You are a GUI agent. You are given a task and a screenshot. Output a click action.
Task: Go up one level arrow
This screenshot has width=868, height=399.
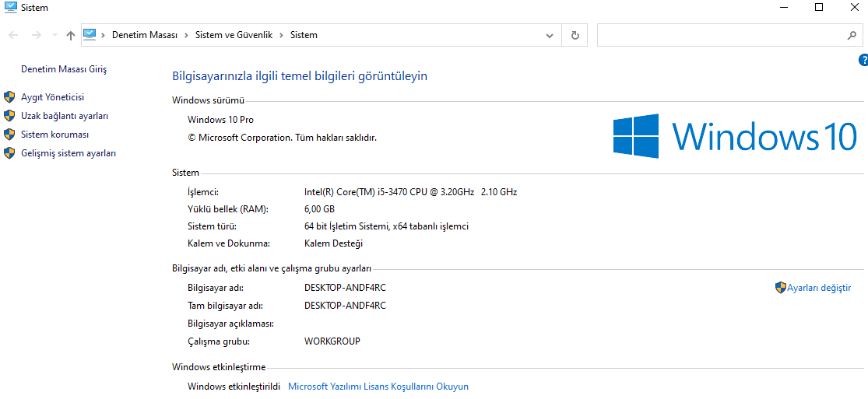70,35
